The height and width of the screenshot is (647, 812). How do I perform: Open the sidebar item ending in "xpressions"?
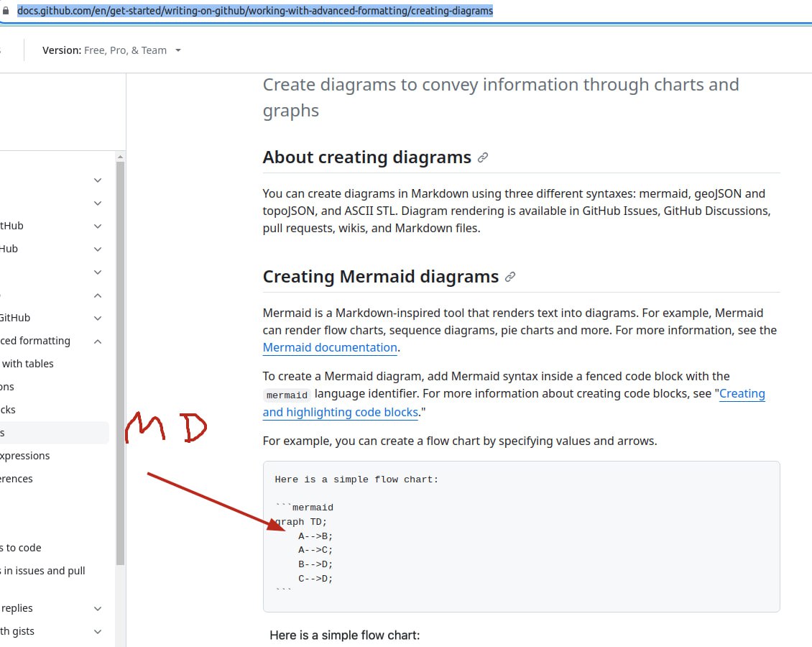[24, 456]
